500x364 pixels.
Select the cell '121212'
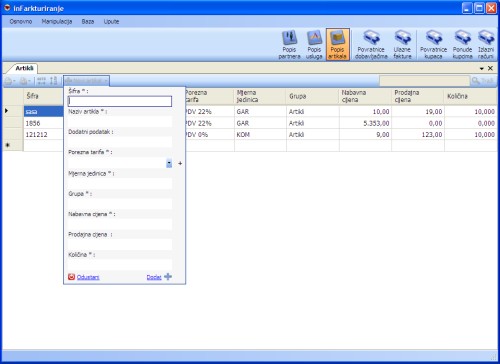pos(43,135)
